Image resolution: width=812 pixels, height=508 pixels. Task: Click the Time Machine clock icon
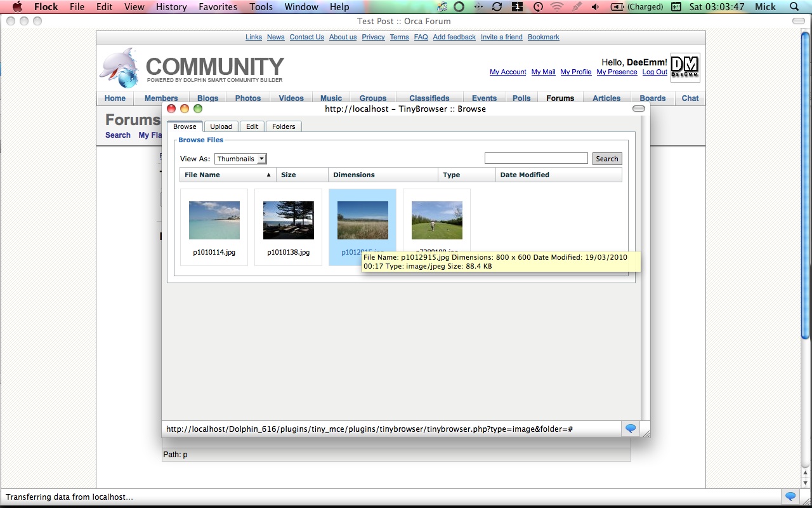[x=538, y=6]
